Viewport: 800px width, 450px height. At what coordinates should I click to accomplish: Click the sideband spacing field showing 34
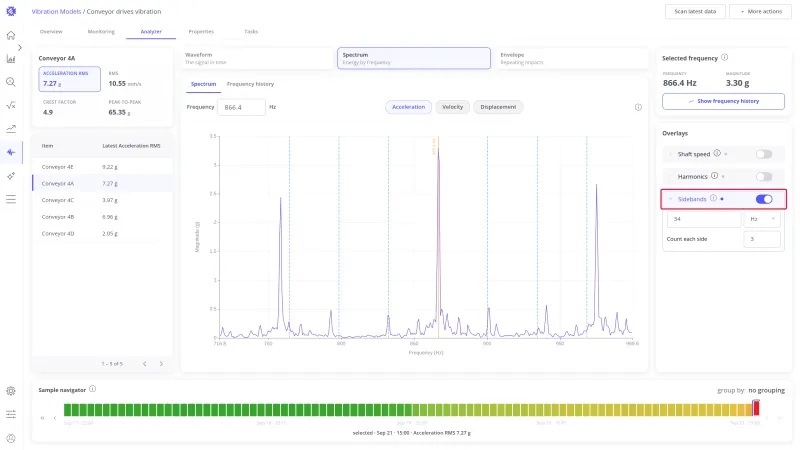click(x=704, y=219)
